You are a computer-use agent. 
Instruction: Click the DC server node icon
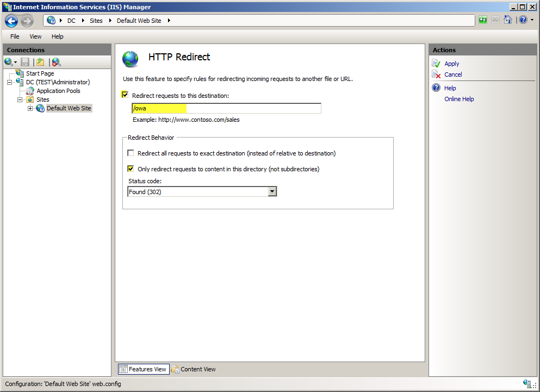pyautogui.click(x=20, y=82)
